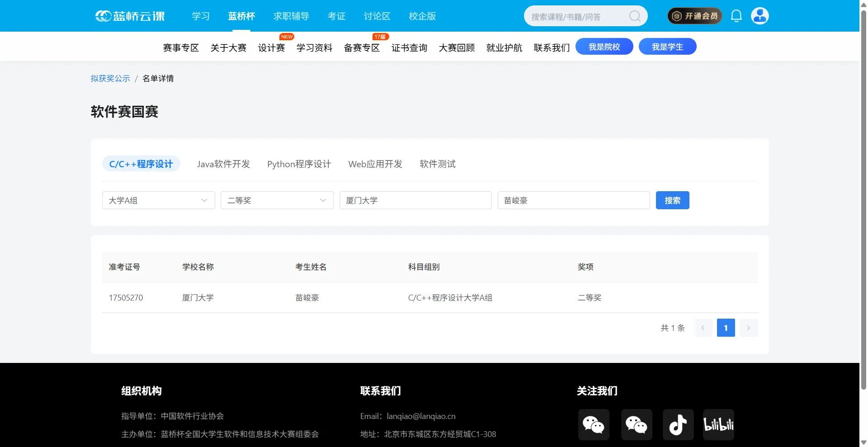Open 蓝桥杯 in the top navigation
This screenshot has width=868, height=447.
[x=241, y=16]
